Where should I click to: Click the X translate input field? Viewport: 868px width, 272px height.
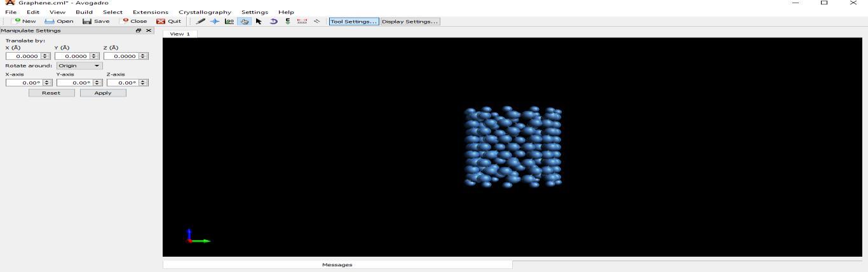(x=24, y=56)
